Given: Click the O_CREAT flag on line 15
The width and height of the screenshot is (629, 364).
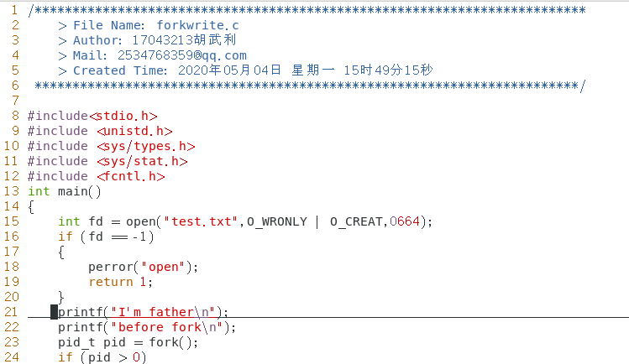Looking at the screenshot, I should coord(356,221).
